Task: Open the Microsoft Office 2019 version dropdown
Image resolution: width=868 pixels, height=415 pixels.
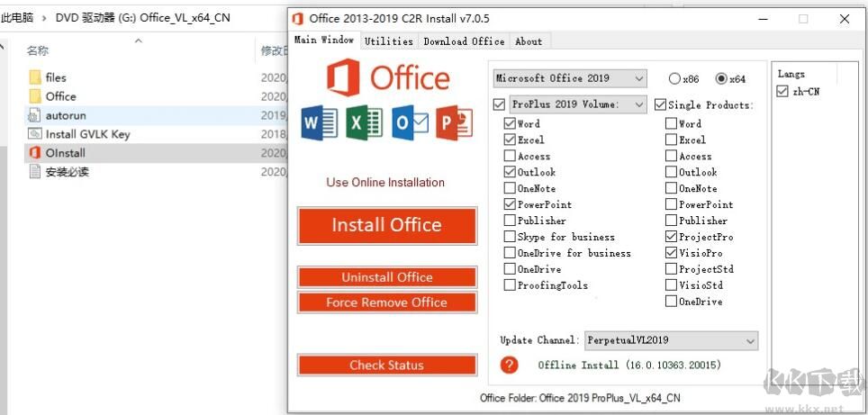Action: 570,78
